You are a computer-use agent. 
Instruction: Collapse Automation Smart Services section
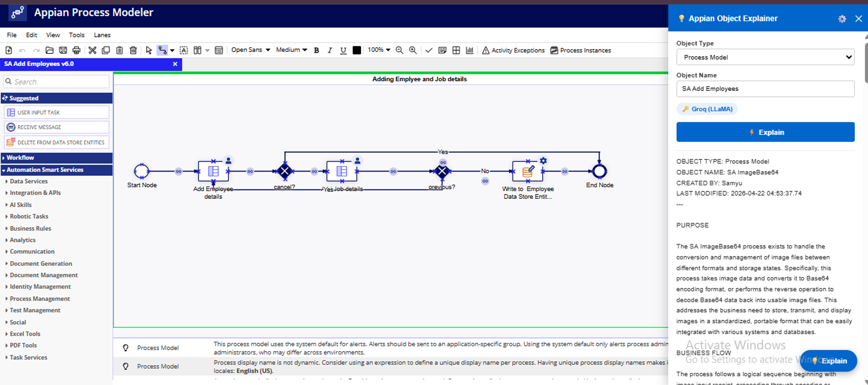coord(57,170)
